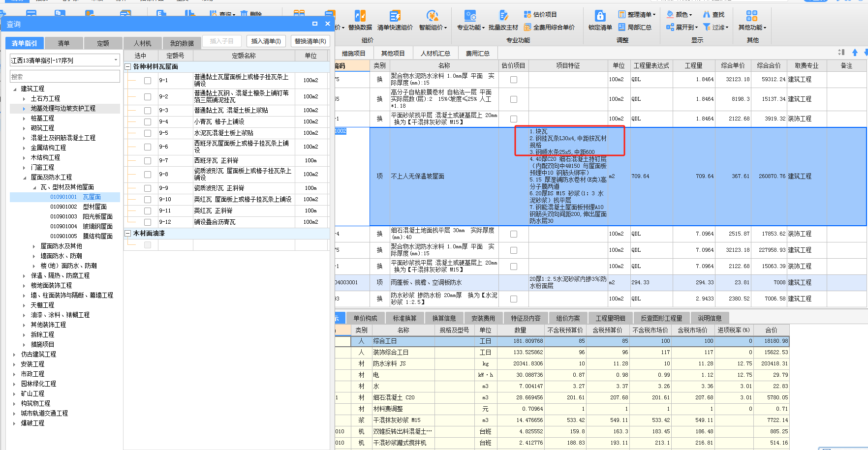
Task: Switch to the 人材机 tab
Action: click(142, 43)
